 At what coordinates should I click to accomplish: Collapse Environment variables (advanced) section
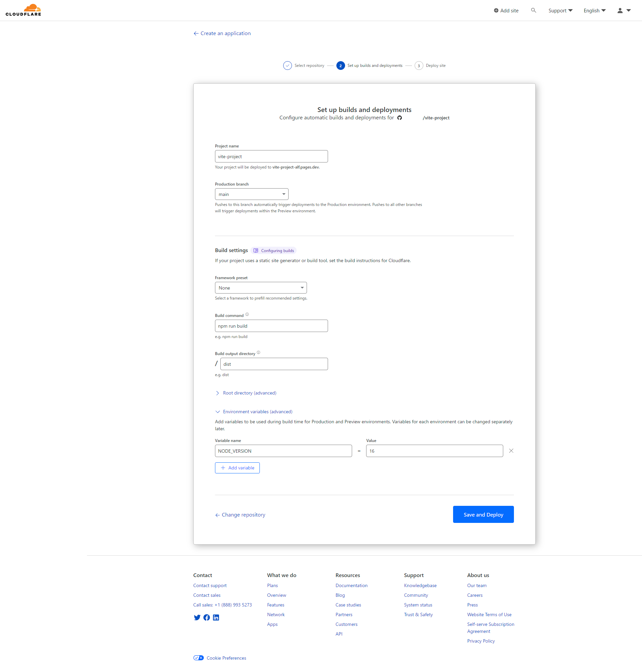tap(257, 412)
